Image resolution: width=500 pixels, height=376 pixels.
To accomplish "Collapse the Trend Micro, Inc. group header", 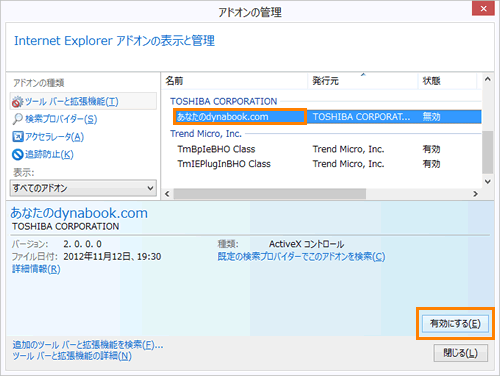I will coord(206,134).
